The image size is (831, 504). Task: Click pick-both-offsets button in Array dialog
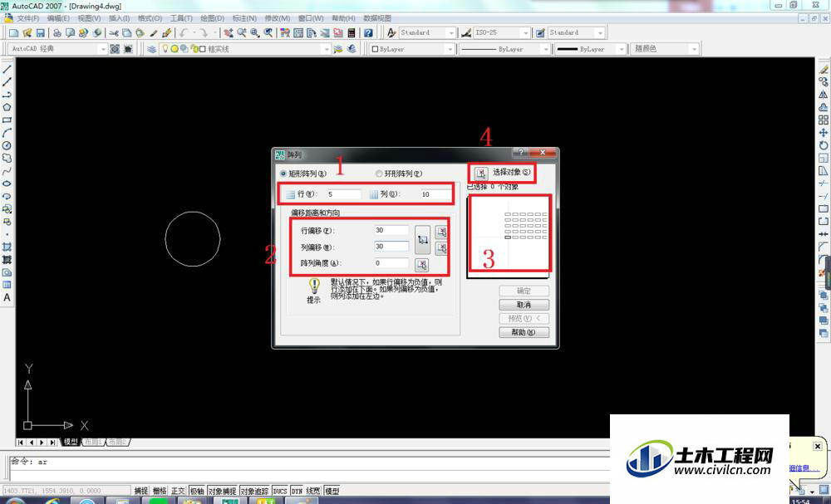click(x=422, y=240)
